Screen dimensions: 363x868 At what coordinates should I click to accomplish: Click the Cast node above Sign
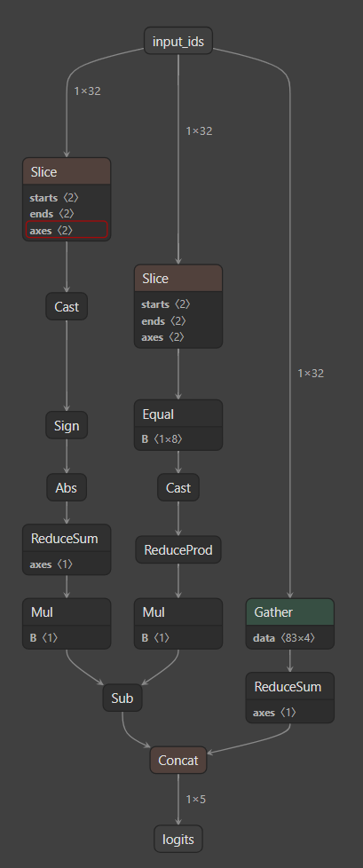tap(67, 307)
